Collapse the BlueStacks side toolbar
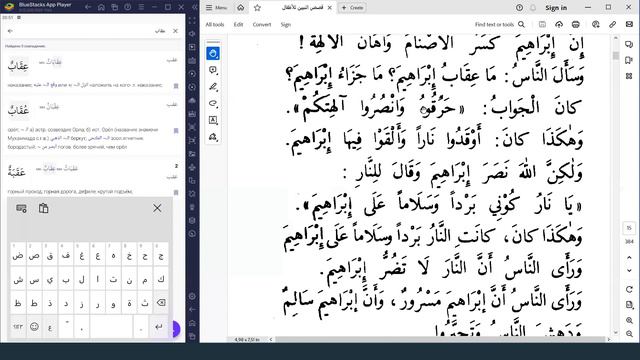This screenshot has width=640, height=360. click(x=195, y=7)
